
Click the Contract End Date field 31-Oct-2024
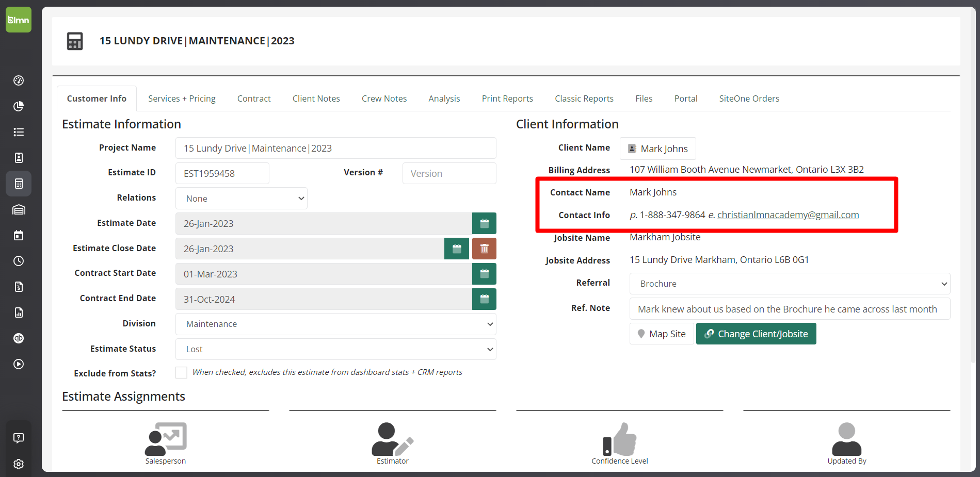(324, 299)
